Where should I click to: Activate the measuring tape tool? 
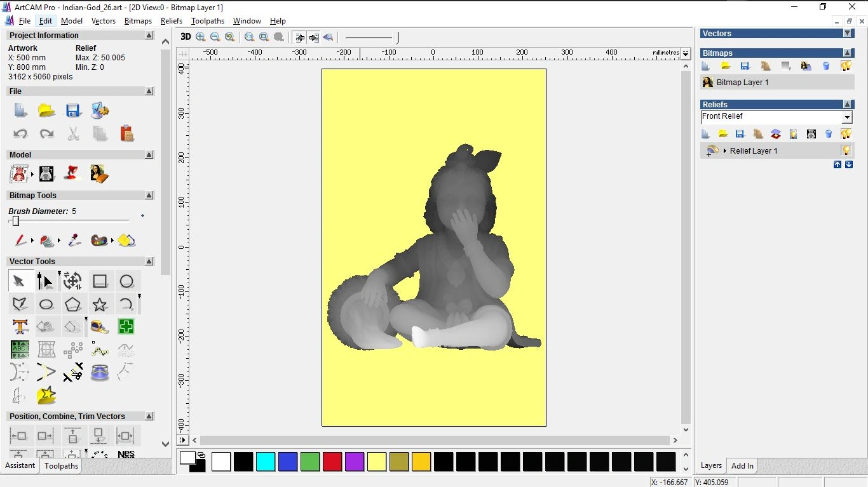pos(100,327)
